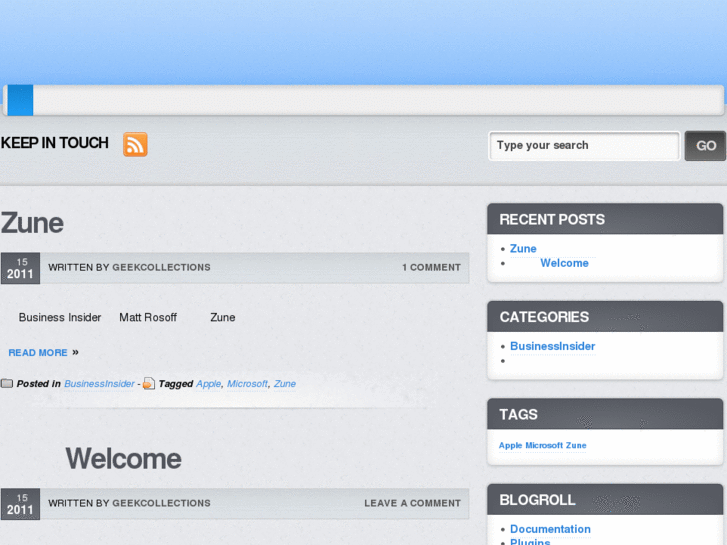Click the CATEGORIES widget heading
The height and width of the screenshot is (545, 727).
544,317
